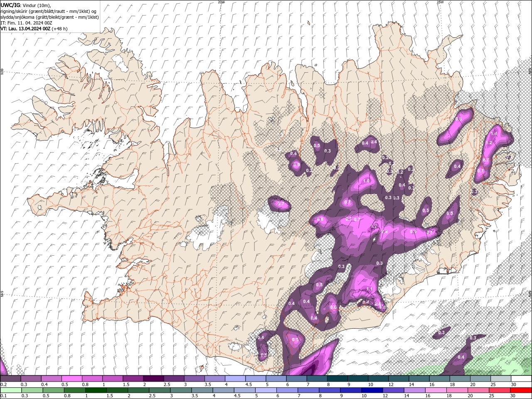Click the pale grey 25 swatch in upper legend
This screenshot has width=532, height=399.
(x=500, y=379)
